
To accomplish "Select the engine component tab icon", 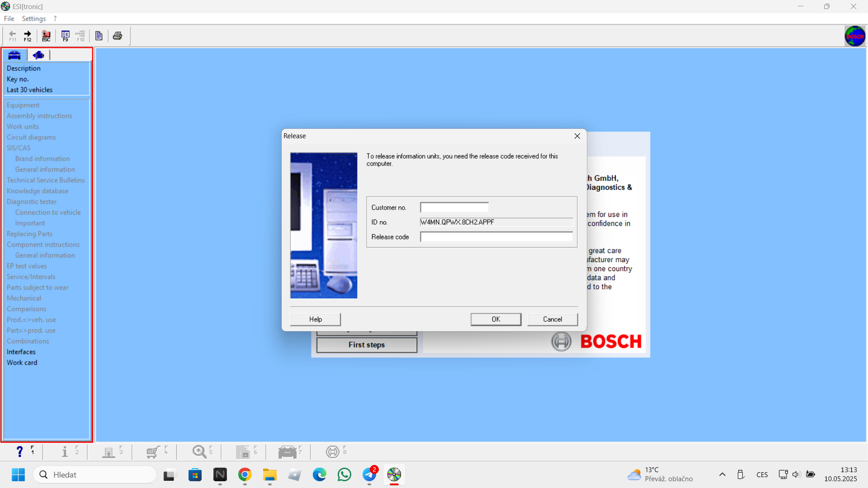I will point(38,55).
